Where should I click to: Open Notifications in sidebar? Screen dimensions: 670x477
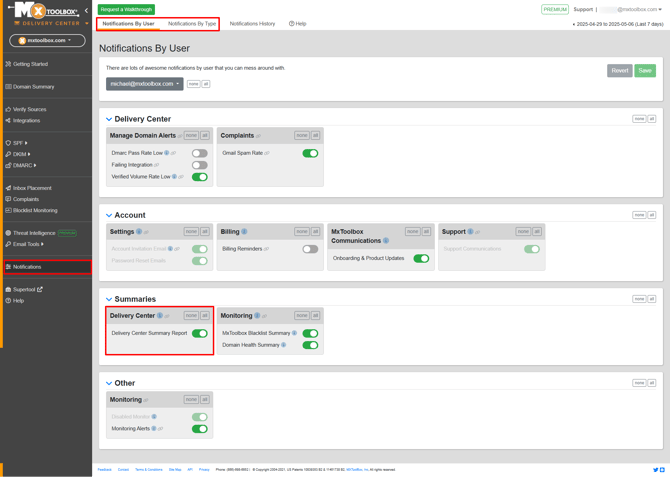point(47,267)
